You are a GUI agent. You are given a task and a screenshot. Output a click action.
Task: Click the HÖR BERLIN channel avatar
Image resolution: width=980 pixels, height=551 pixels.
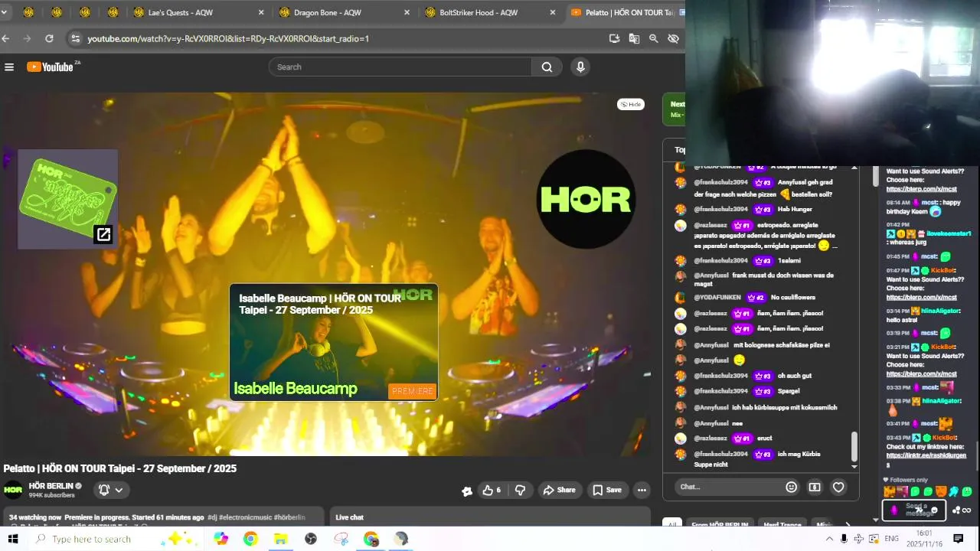pos(13,490)
